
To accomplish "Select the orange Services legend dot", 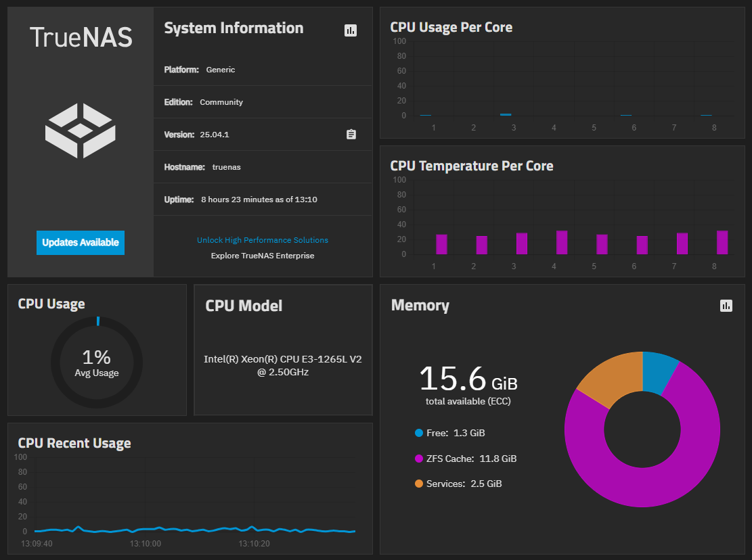I will coord(419,484).
